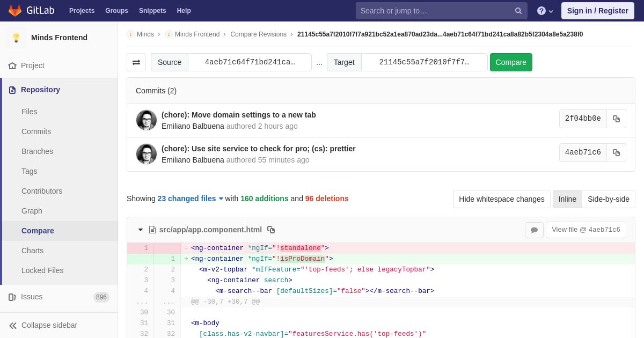Image resolution: width=644 pixels, height=338 pixels.
Task: Open the Source revision dropdown
Action: pos(250,62)
